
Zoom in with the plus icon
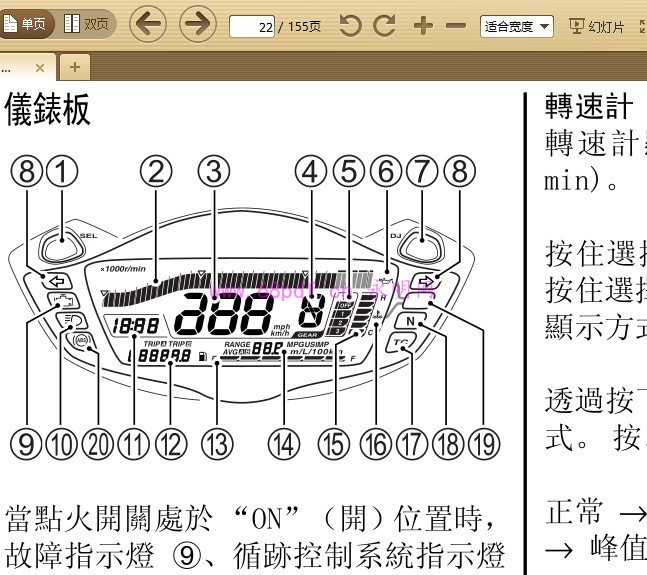pos(423,25)
